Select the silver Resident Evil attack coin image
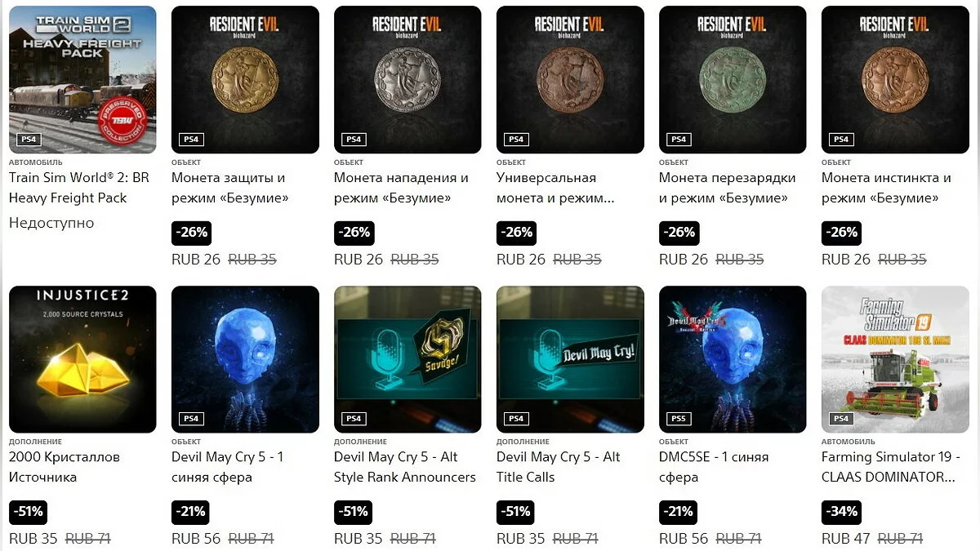 coord(408,79)
